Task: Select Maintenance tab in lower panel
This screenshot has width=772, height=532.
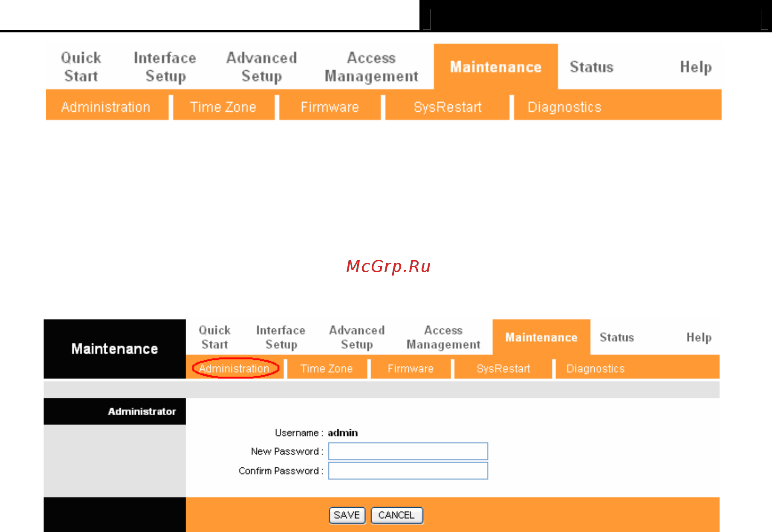Action: click(x=541, y=337)
